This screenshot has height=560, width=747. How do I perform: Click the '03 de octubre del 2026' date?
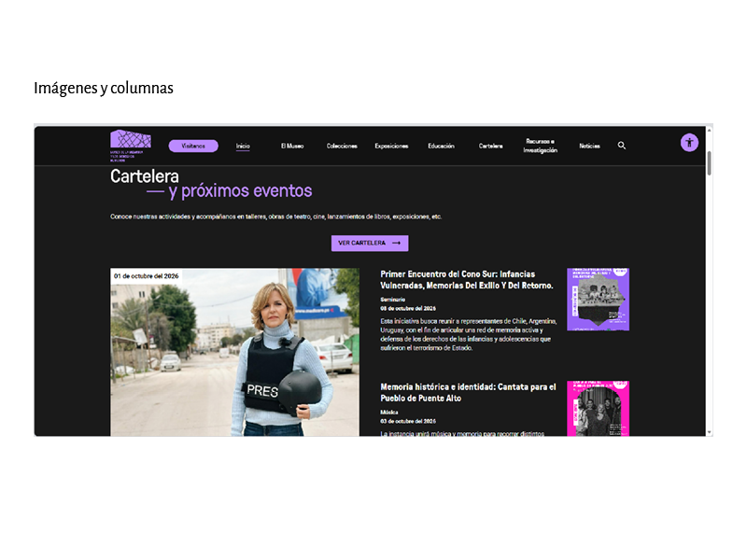(408, 422)
